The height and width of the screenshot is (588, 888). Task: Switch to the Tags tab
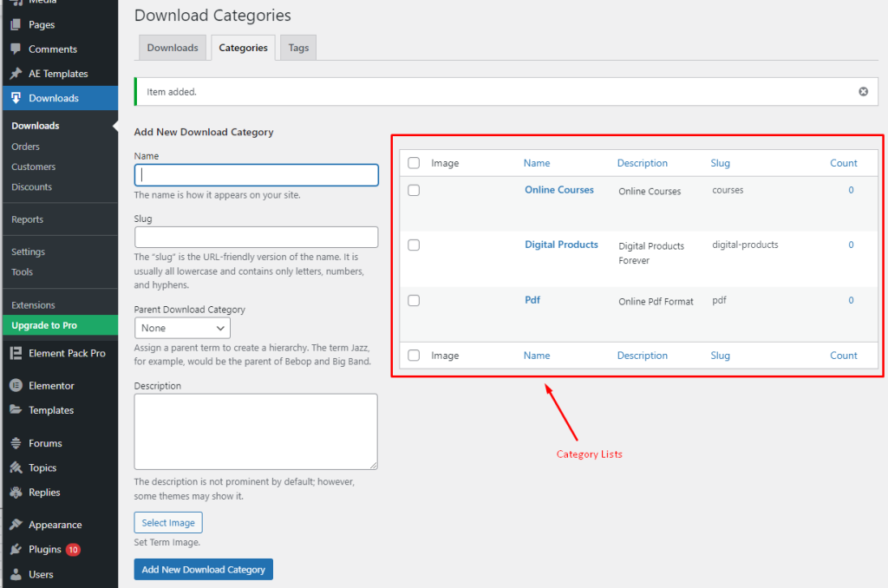(298, 48)
